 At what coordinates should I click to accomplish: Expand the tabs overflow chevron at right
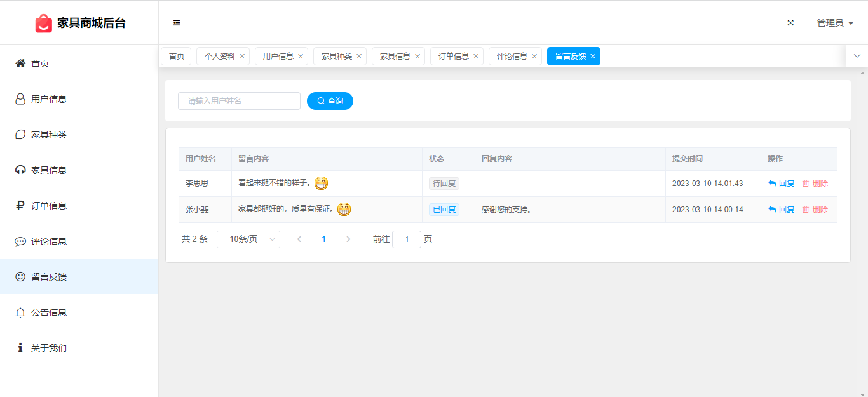tap(857, 56)
